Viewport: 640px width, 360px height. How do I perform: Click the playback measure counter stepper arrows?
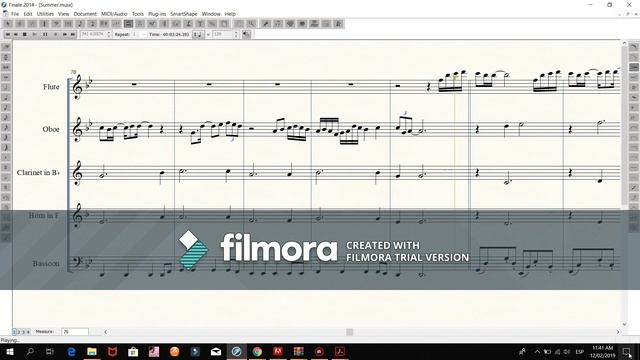109,34
